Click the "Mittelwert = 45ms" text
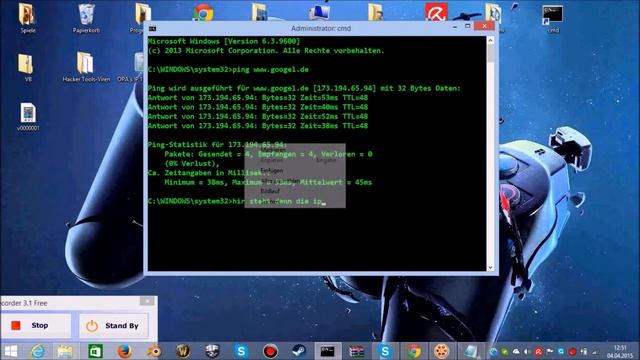The width and height of the screenshot is (640, 360). (x=336, y=182)
